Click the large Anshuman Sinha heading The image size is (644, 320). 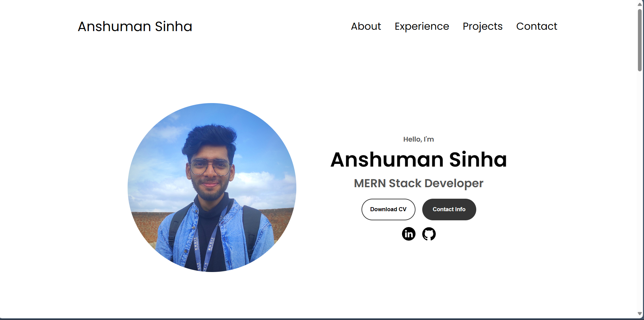point(419,159)
